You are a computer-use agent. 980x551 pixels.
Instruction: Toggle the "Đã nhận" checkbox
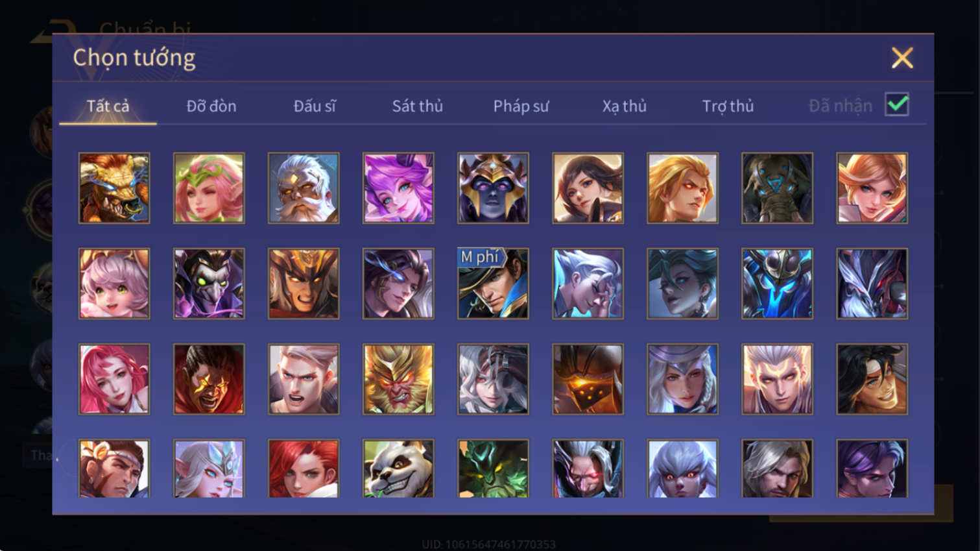[x=897, y=104]
